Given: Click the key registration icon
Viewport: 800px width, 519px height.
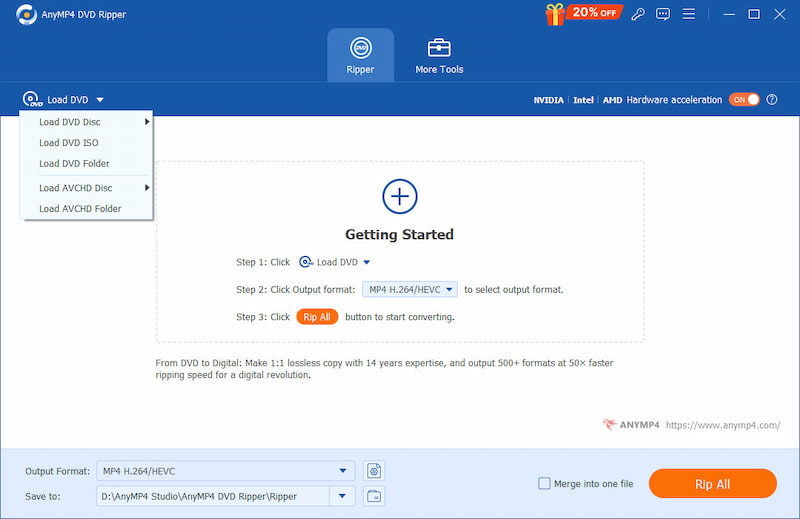Looking at the screenshot, I should tap(638, 14).
